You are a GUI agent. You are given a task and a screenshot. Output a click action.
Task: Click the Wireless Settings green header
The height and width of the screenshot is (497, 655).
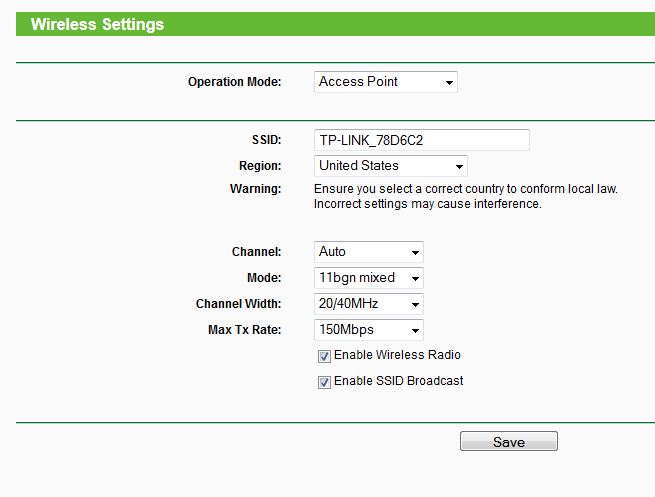335,24
